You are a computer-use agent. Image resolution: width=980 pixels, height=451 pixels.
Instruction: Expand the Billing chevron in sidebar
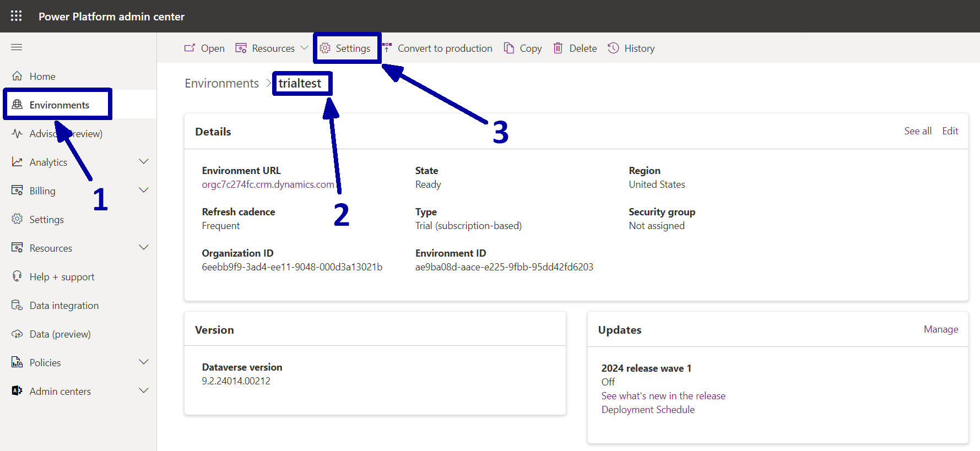pos(144,190)
